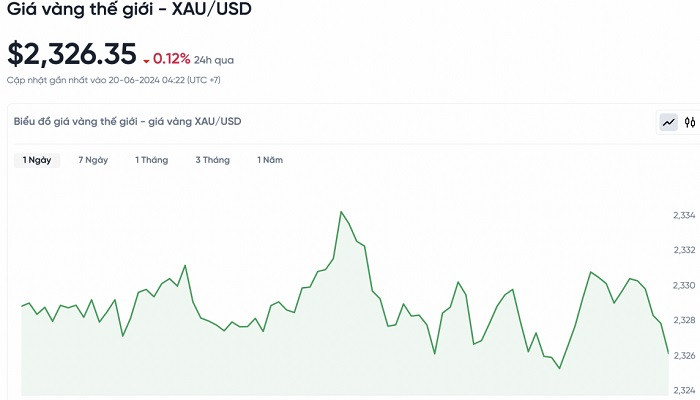Switch chart to 1 Năm range
This screenshot has width=700, height=400.
coord(270,160)
